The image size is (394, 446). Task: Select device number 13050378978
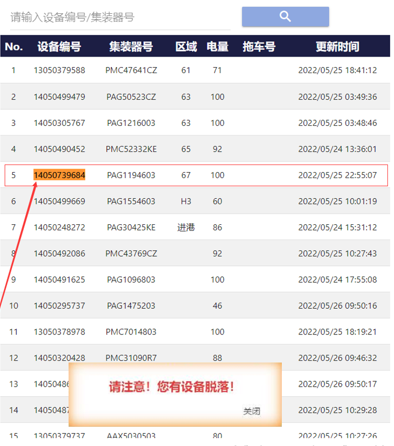point(59,332)
